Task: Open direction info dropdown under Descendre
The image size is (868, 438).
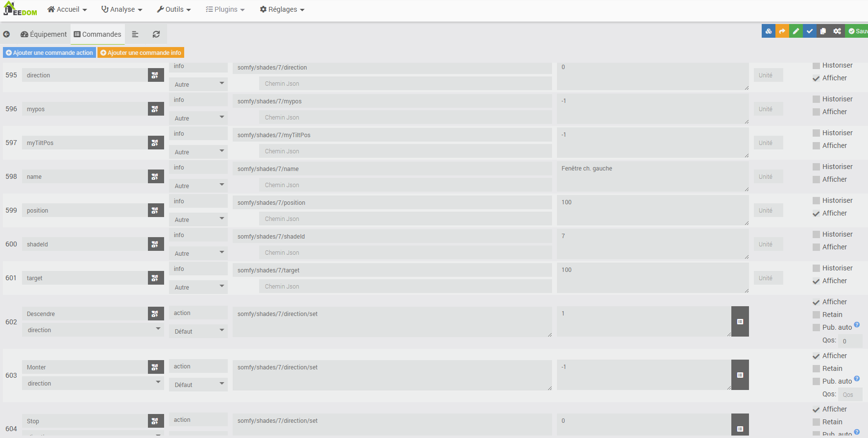Action: 93,330
